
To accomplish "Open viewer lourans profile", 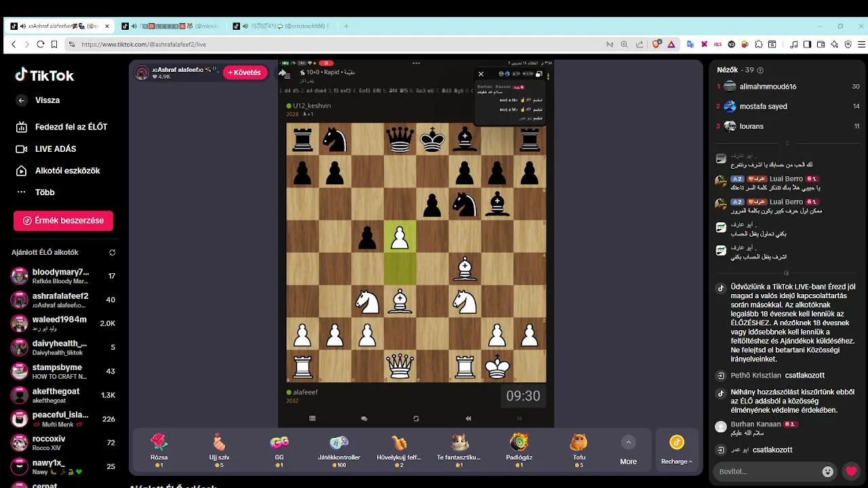I will 789,126.
